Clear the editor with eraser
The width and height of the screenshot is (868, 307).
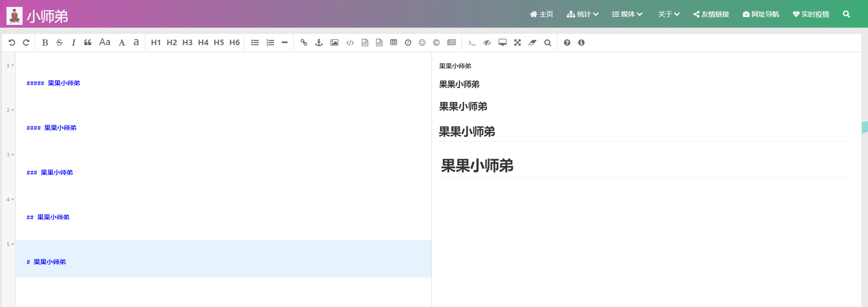tap(532, 42)
